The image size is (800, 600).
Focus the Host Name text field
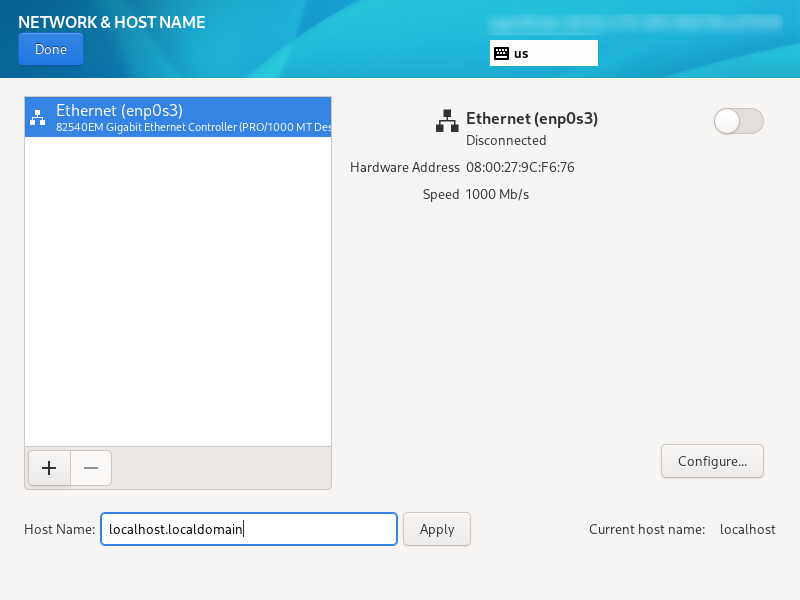(x=248, y=529)
